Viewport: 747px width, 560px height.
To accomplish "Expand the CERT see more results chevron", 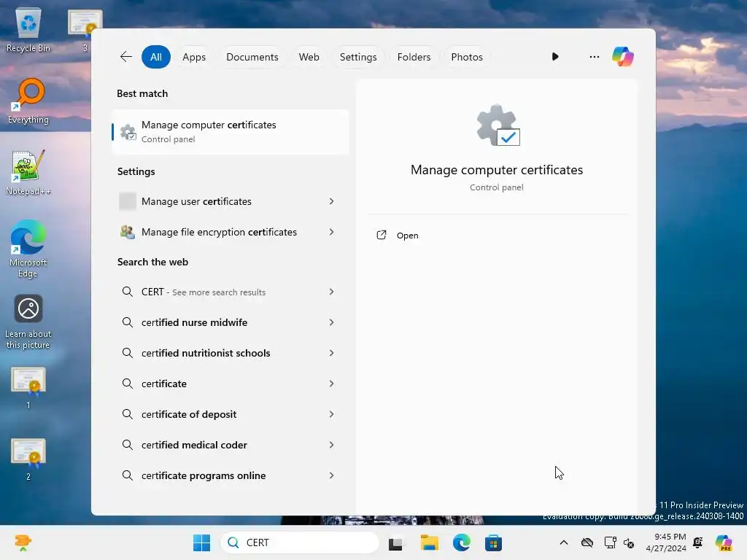I will tap(332, 292).
